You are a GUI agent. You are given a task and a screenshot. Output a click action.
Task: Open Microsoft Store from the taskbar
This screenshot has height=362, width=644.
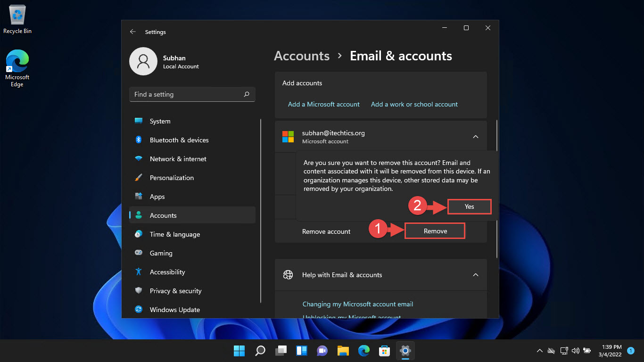[x=384, y=351]
